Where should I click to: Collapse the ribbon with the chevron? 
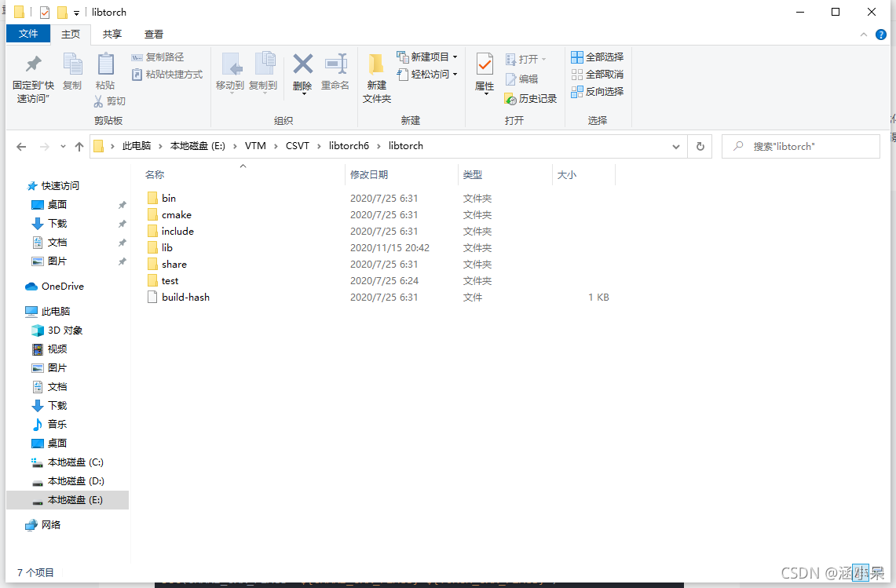[863, 34]
